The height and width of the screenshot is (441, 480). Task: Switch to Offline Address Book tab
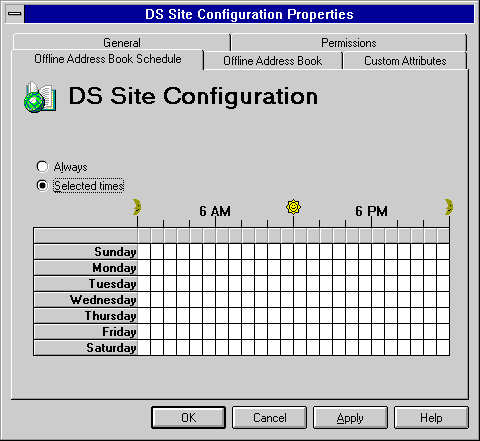tap(273, 61)
